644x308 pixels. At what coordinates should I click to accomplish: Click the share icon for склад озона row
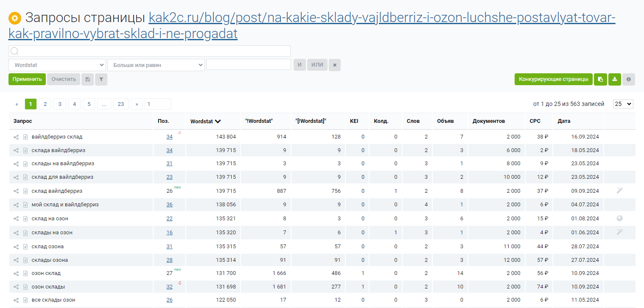click(16, 247)
